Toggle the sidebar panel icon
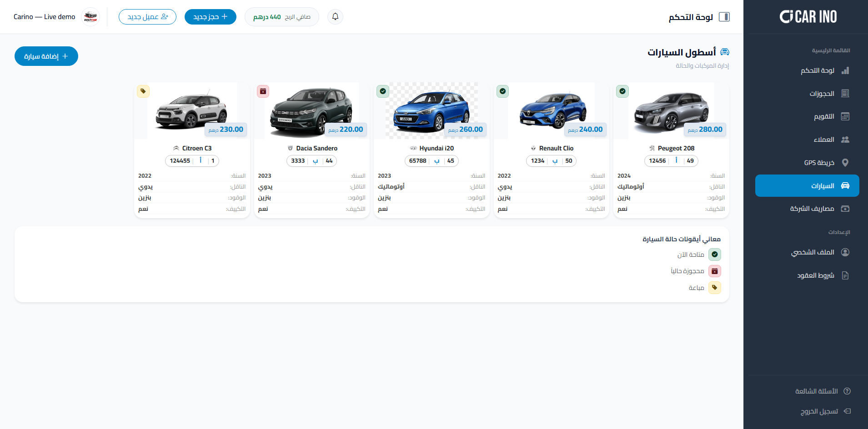This screenshot has height=429, width=868. pos(724,17)
